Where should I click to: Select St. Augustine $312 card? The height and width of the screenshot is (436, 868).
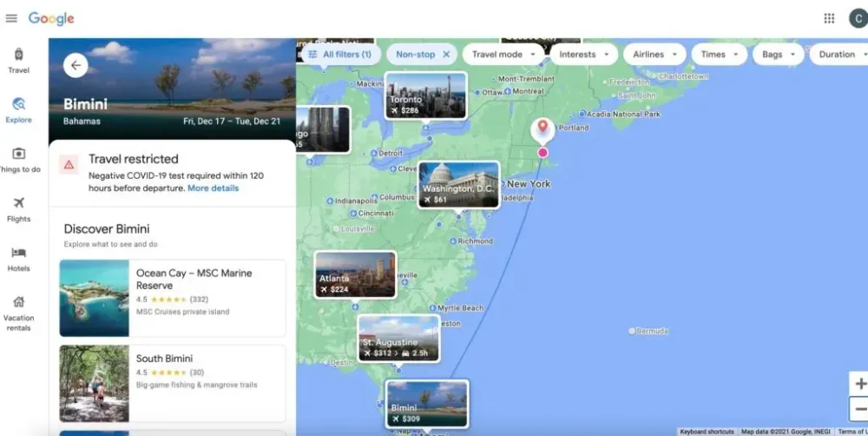coord(398,339)
